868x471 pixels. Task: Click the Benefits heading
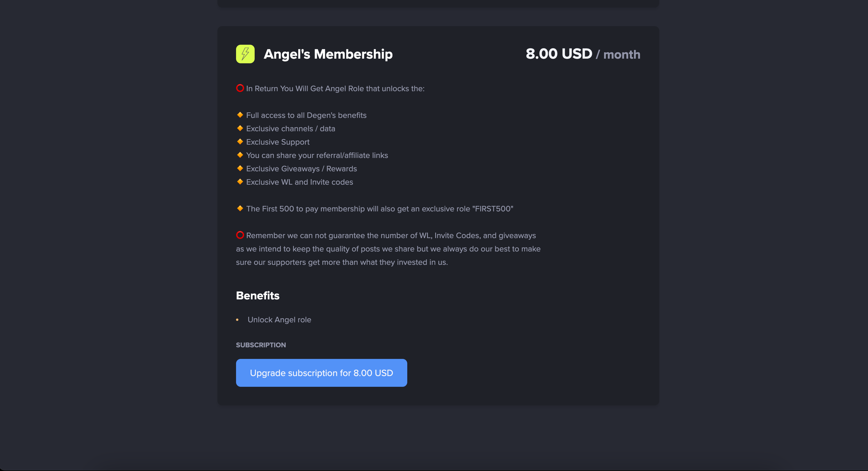tap(258, 295)
